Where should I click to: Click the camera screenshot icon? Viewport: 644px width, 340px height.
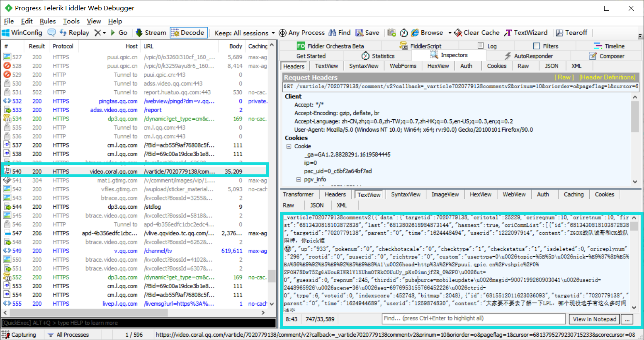(391, 33)
